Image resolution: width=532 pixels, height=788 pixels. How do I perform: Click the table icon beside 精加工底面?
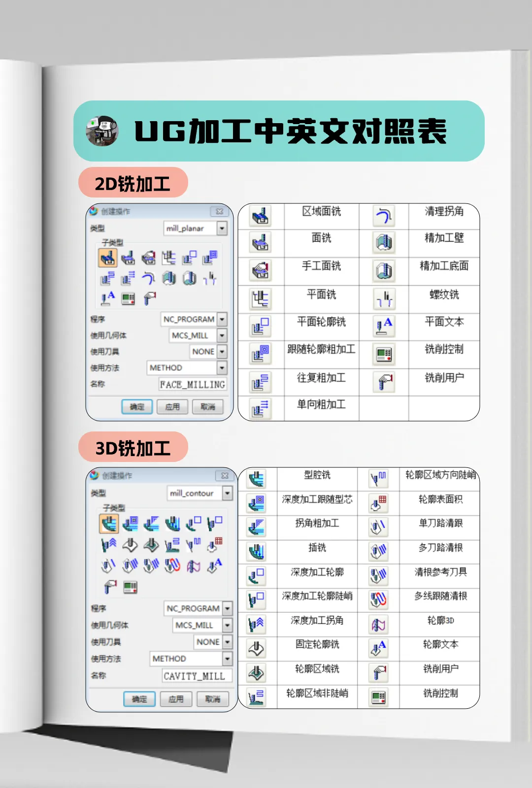pyautogui.click(x=384, y=270)
